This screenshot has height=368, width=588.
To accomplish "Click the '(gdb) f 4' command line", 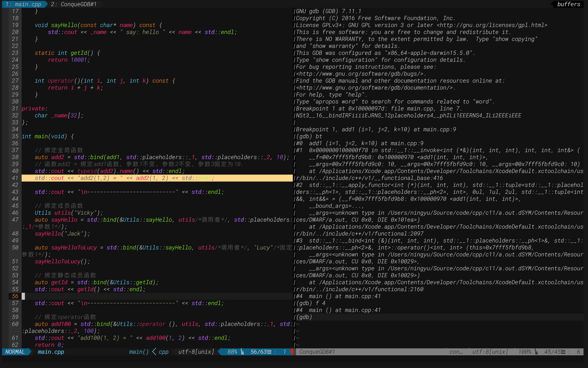I will [x=311, y=303].
